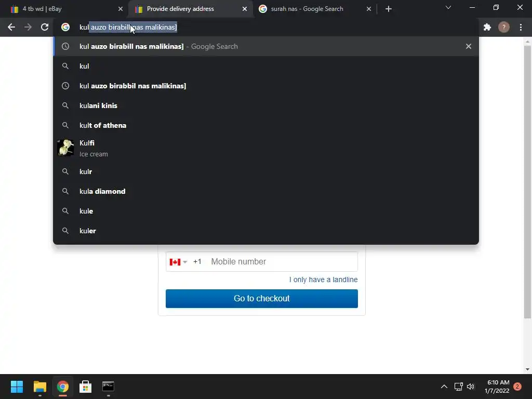Go back to the previous page

tap(11, 27)
